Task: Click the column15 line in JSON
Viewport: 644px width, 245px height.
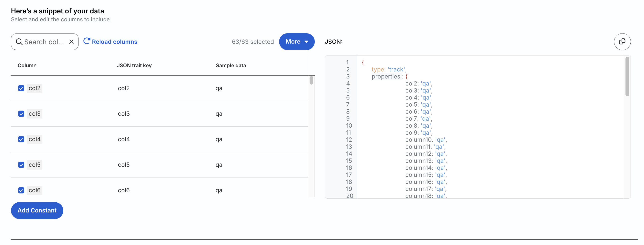Action: [426, 175]
